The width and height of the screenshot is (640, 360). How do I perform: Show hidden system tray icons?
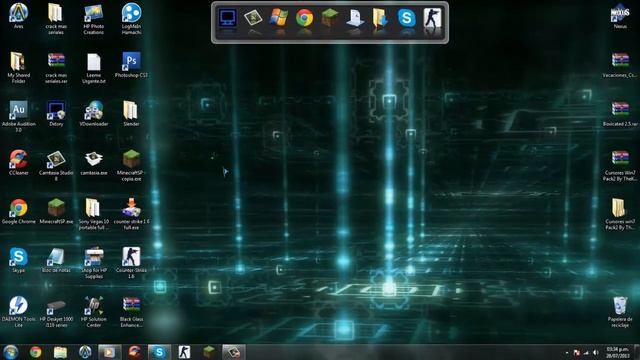pyautogui.click(x=567, y=352)
